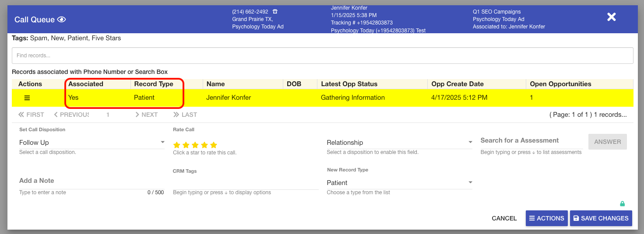The image size is (644, 234).
Task: Focus the CRM Tags input field
Action: coord(245,183)
